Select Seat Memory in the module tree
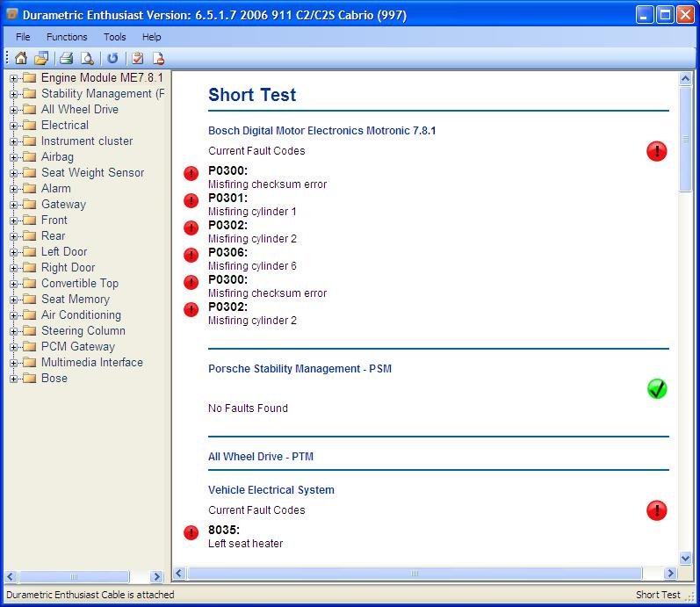 point(75,300)
